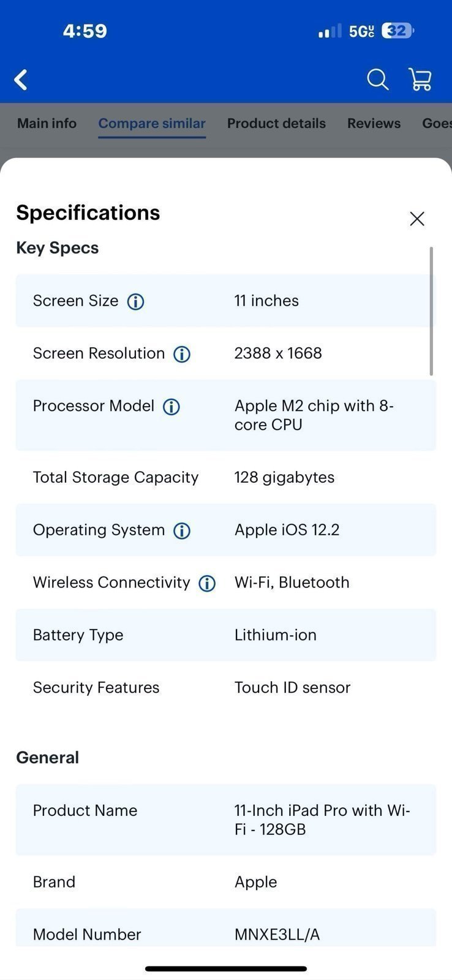Show info for Screen Resolution
Viewport: 452px width, 980px height.
[182, 354]
